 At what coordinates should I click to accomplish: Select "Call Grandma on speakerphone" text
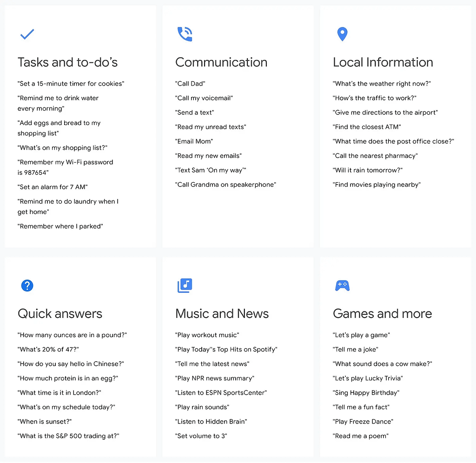(225, 185)
